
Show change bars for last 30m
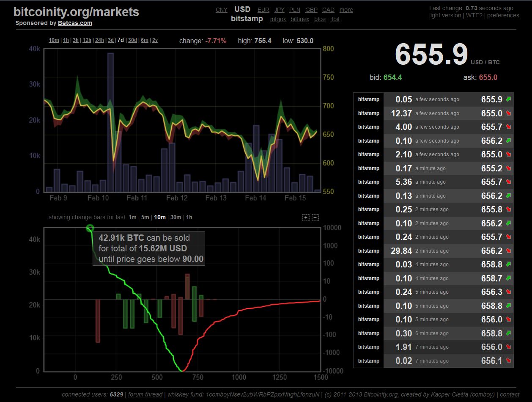pyautogui.click(x=176, y=217)
